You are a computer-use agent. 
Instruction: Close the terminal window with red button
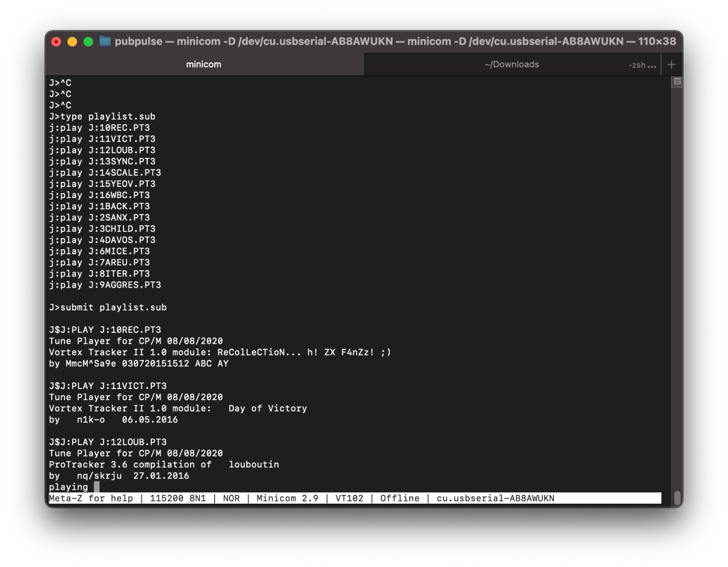click(x=56, y=42)
